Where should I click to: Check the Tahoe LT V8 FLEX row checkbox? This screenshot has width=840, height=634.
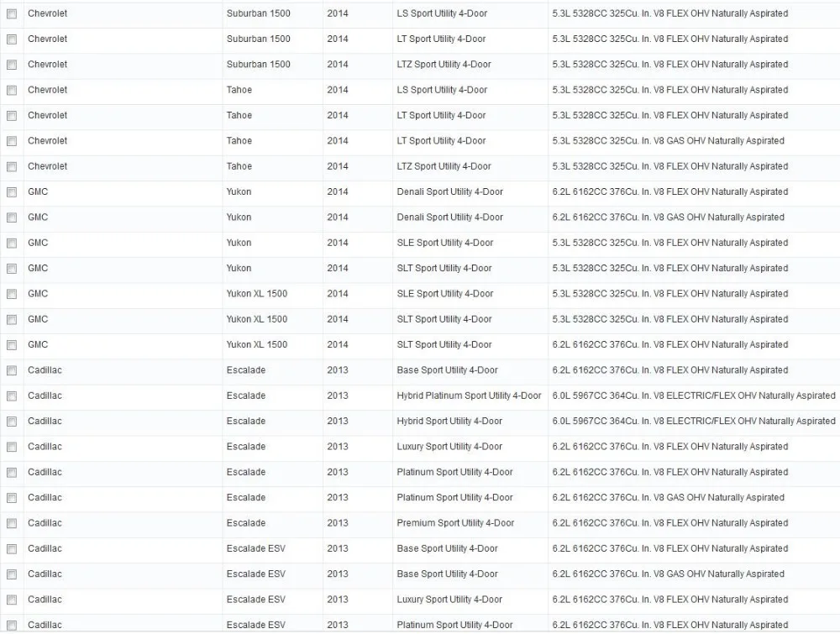[12, 116]
